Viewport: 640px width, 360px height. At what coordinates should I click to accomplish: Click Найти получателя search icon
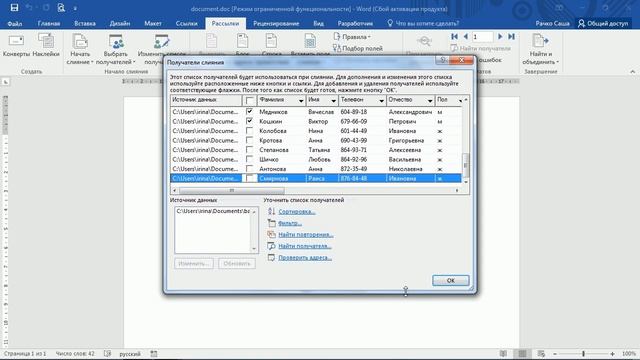point(271,246)
